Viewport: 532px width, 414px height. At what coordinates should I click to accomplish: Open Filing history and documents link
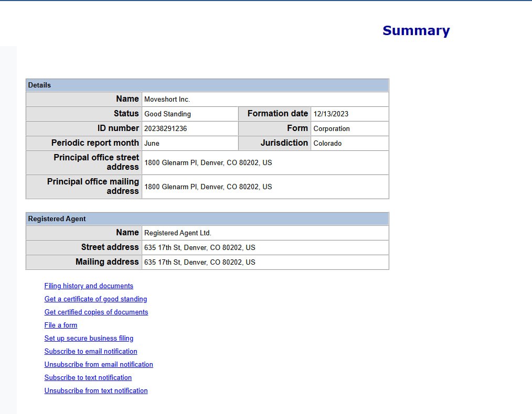coord(89,286)
